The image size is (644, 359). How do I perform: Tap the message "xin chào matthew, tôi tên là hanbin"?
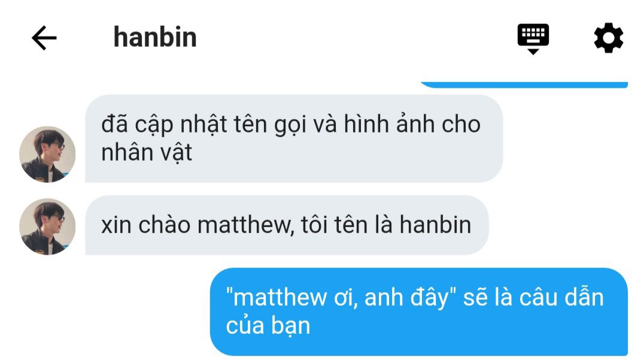(287, 225)
